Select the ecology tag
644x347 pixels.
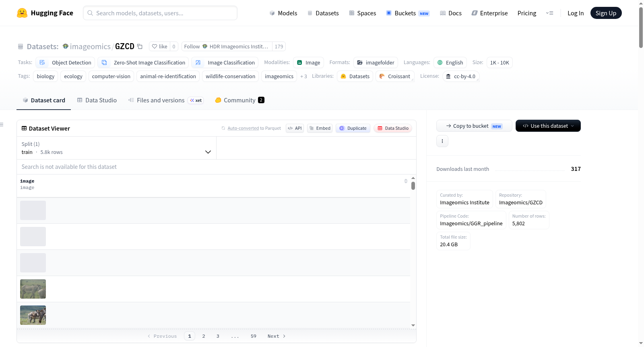point(73,76)
